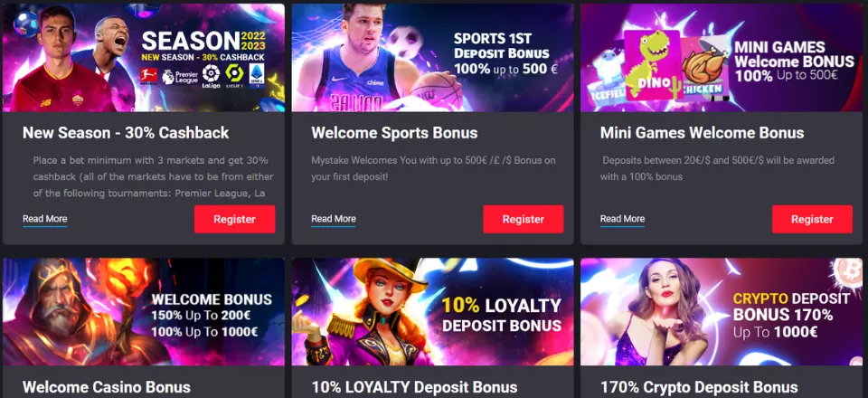Click the Serie A logo in season banner
This screenshot has height=398, width=868.
point(257,76)
